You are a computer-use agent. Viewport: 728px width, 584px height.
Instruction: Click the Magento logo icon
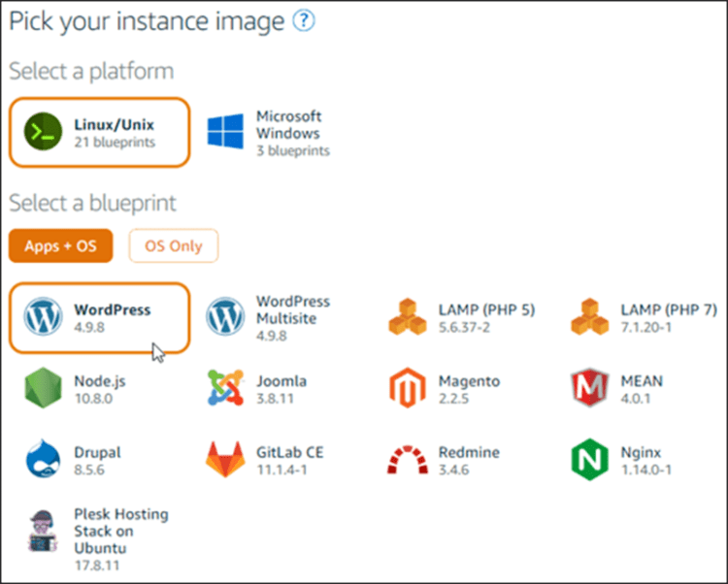point(408,388)
